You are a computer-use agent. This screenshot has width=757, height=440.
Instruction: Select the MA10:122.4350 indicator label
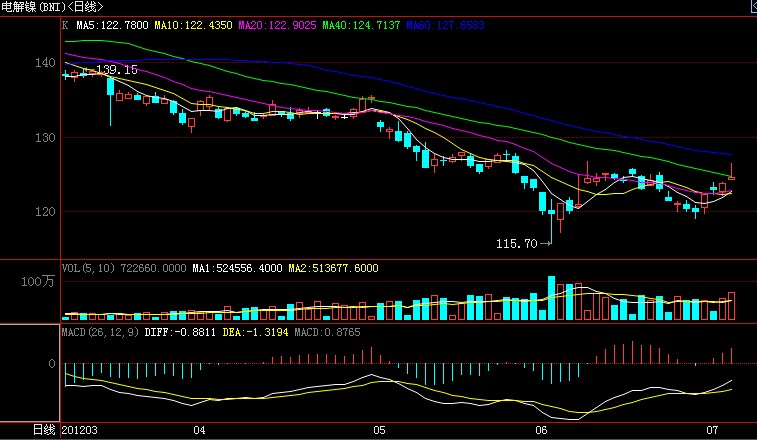click(x=193, y=25)
